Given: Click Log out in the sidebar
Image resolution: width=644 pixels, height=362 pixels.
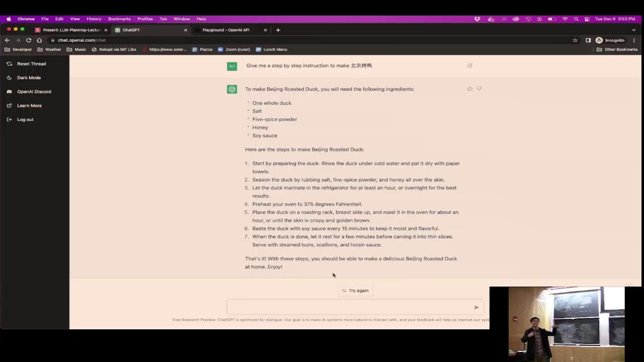Looking at the screenshot, I should click(x=21, y=119).
